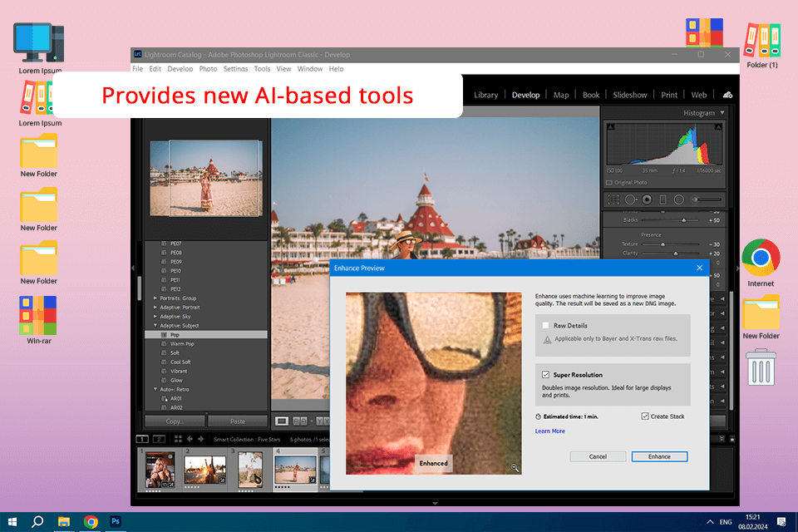Pick the Radial Filter tool

pos(678,199)
